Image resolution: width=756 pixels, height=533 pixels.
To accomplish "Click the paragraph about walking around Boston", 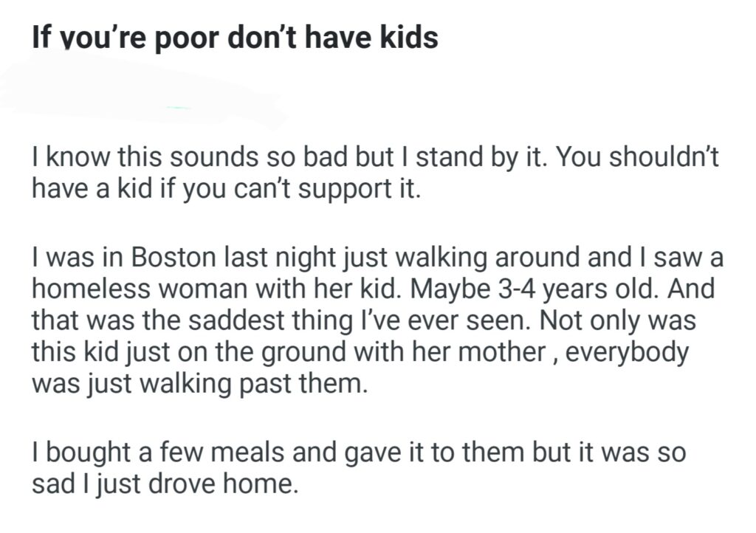I will (374, 320).
